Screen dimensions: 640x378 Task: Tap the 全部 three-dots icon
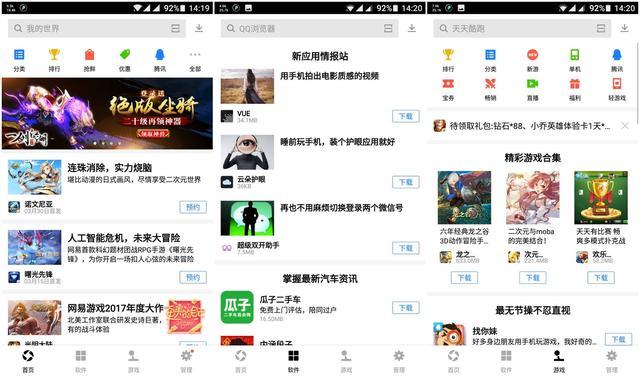pos(195,55)
